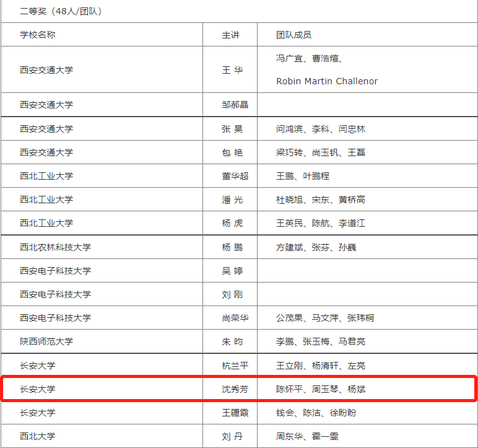Select presenter name 吴 婷
478x448 pixels.
(232, 271)
